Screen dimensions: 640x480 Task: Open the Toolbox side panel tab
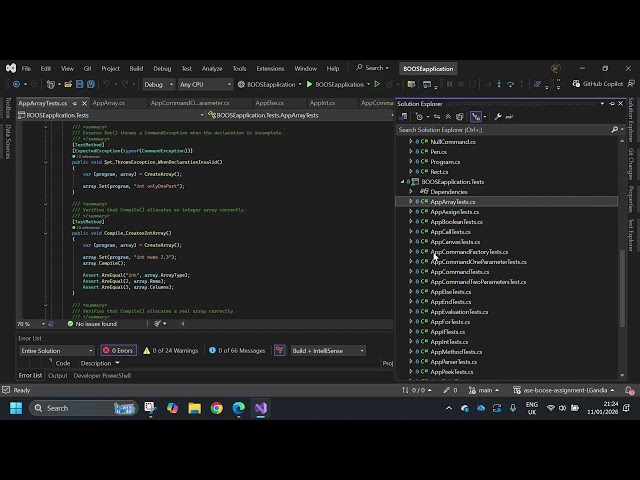(8, 108)
